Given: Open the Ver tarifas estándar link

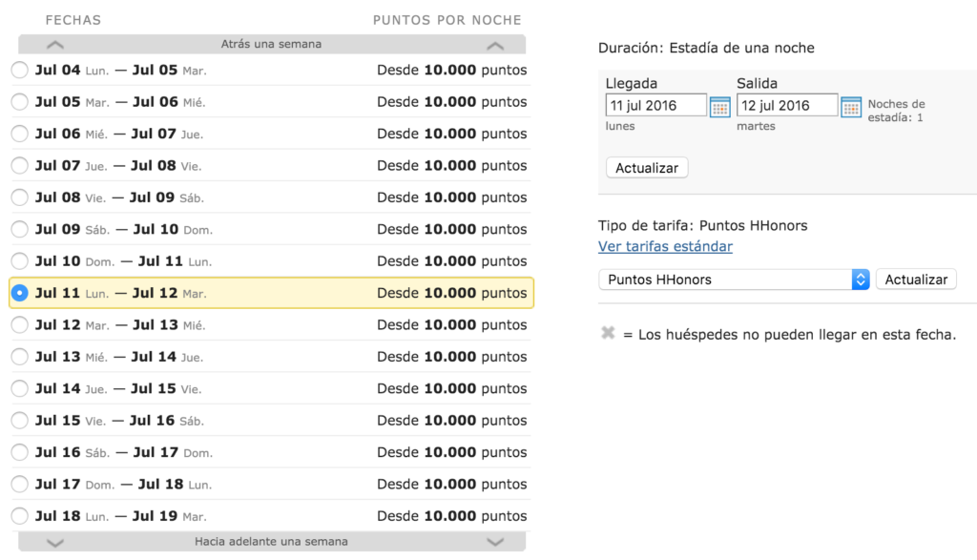Looking at the screenshot, I should [665, 247].
